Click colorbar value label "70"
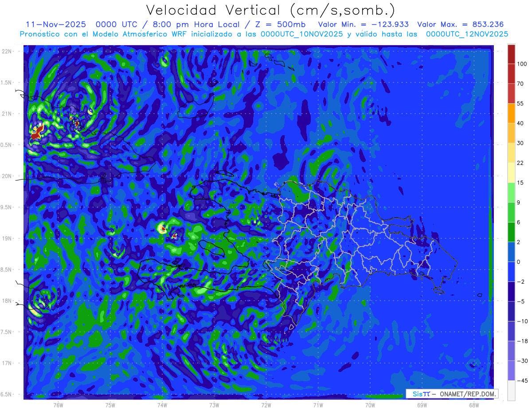Image resolution: width=532 pixels, height=411 pixels. tap(521, 83)
